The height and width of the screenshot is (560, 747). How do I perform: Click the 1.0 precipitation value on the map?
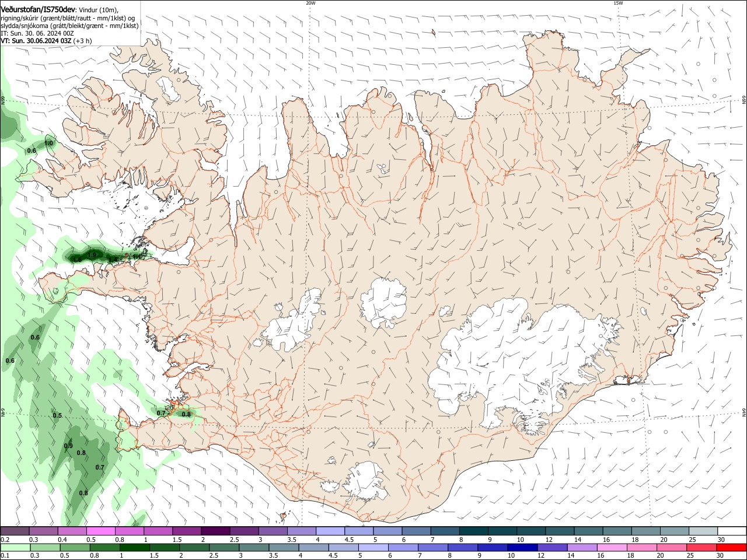click(x=49, y=143)
